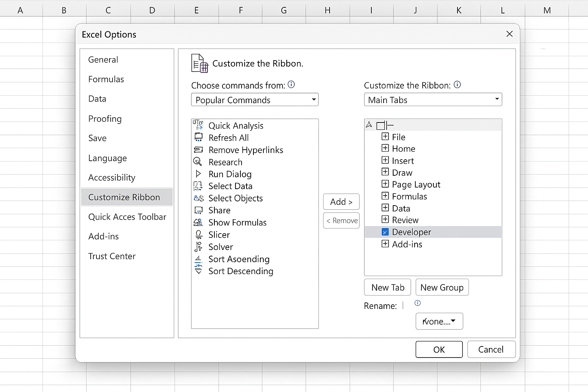Click the Quick Analysis command icon

(198, 125)
